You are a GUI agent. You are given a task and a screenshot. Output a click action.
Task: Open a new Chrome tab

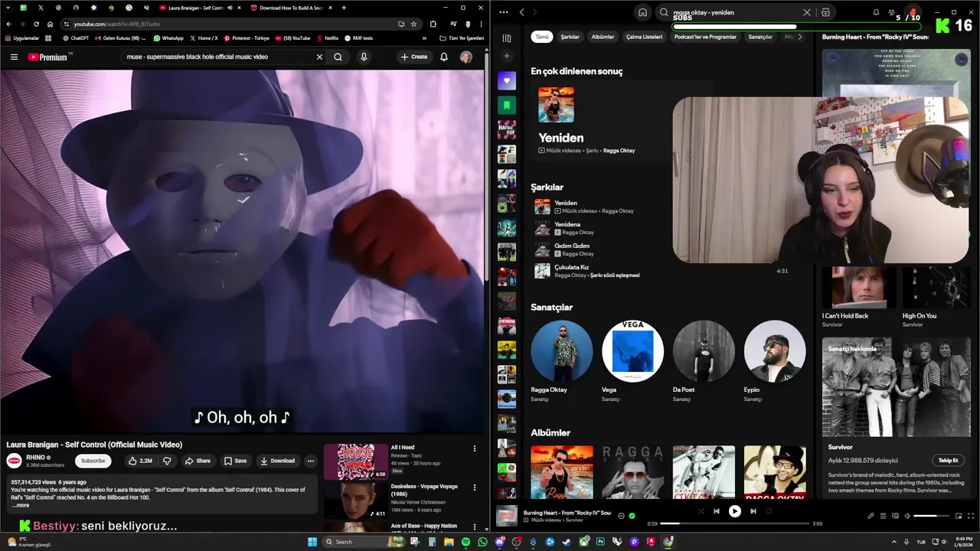344,8
